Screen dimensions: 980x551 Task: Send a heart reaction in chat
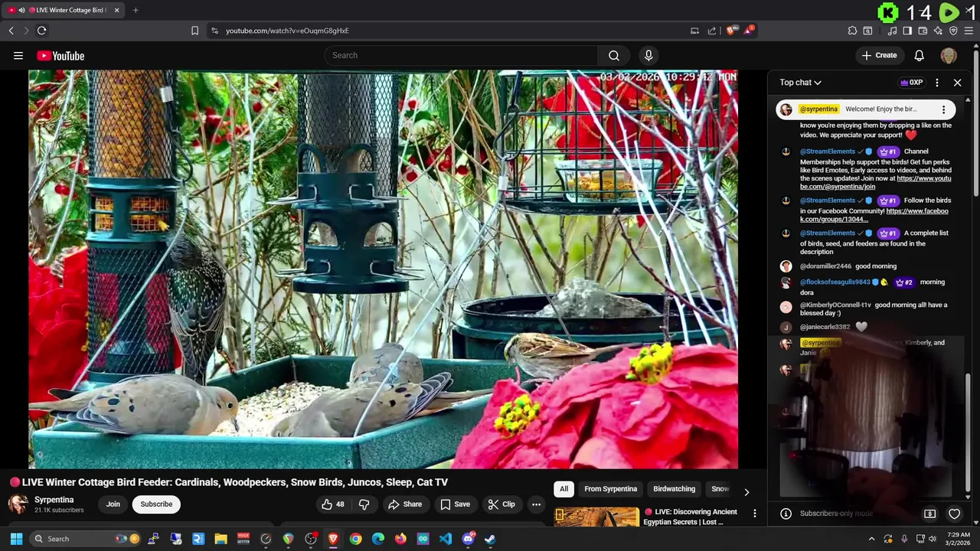point(954,514)
